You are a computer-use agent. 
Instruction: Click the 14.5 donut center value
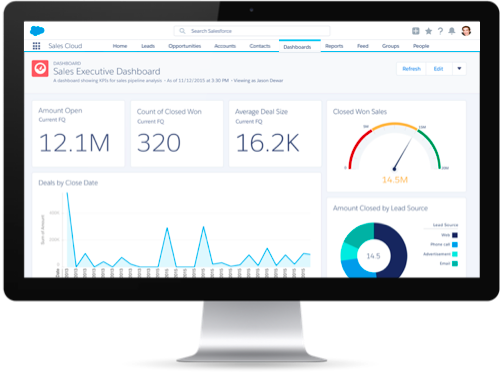pyautogui.click(x=373, y=256)
